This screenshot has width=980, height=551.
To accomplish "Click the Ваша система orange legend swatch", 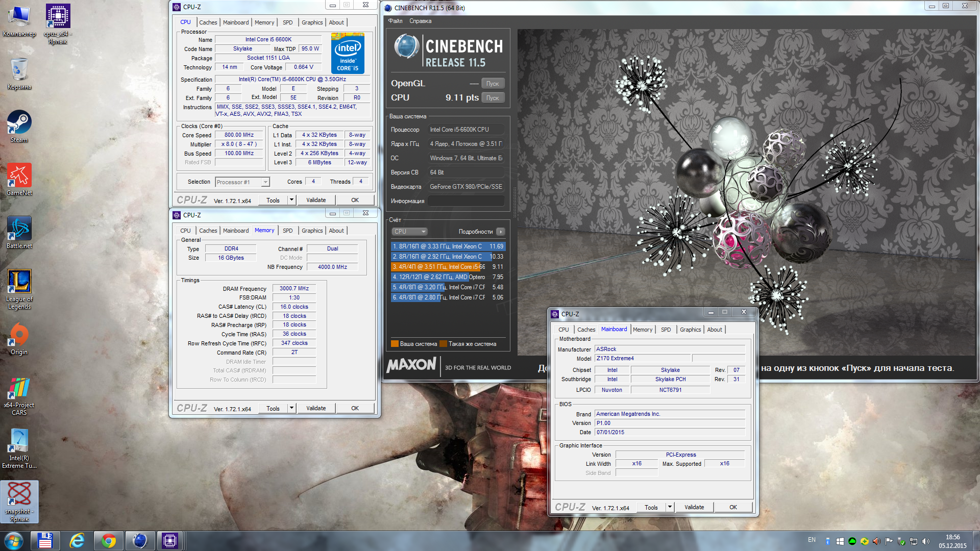I will 395,344.
